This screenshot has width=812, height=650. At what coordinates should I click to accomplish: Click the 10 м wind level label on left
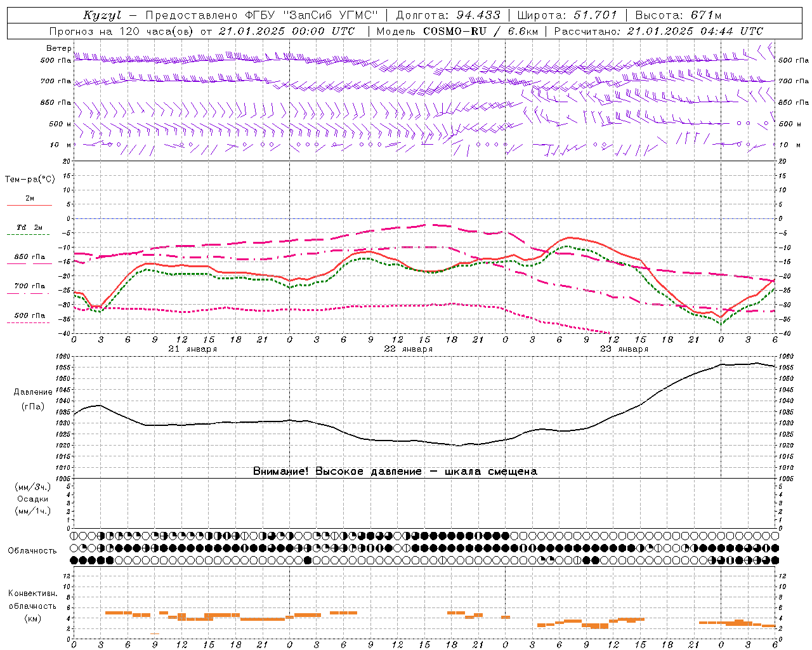(61, 145)
